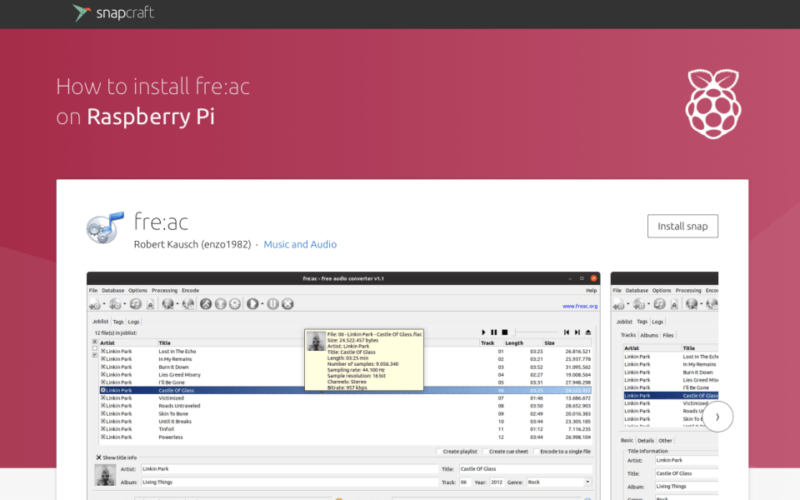
Task: Click the next screenshot carousel arrow
Action: pos(717,417)
